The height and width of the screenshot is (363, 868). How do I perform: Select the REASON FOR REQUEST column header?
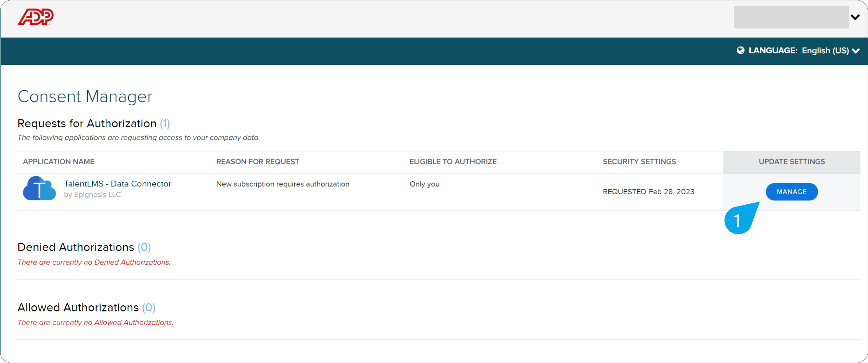point(257,161)
